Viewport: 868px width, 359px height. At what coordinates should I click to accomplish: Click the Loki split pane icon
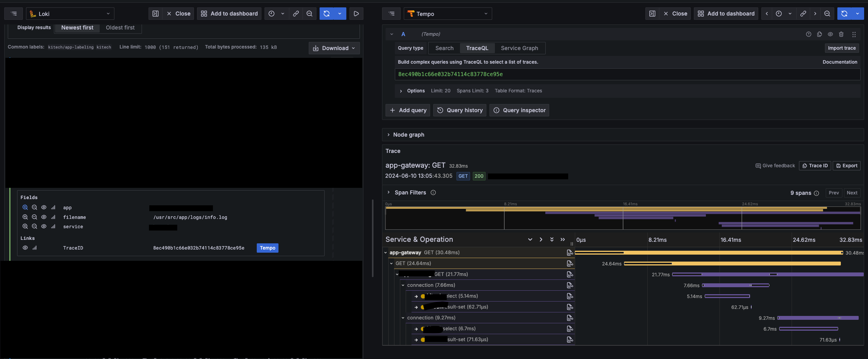pos(155,14)
